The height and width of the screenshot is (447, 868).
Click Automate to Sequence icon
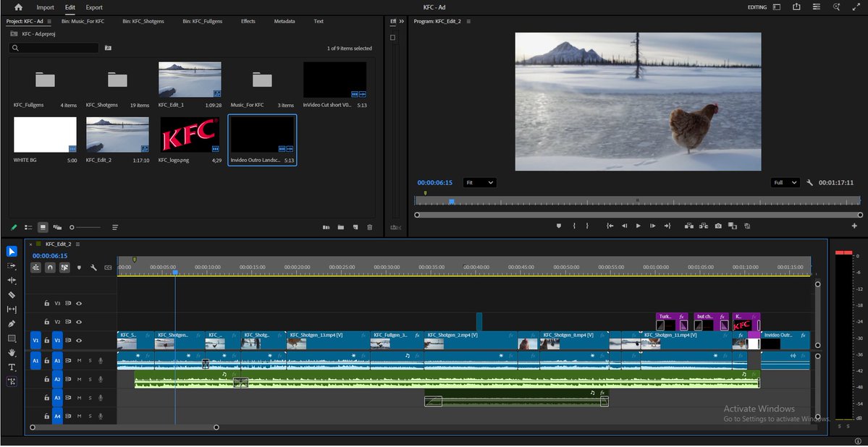click(x=326, y=227)
